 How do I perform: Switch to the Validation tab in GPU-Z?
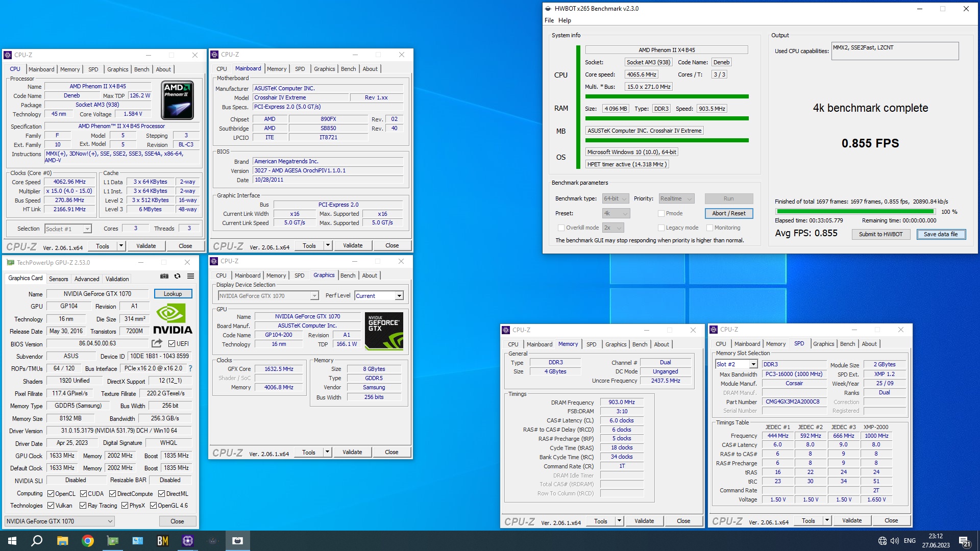(x=117, y=279)
